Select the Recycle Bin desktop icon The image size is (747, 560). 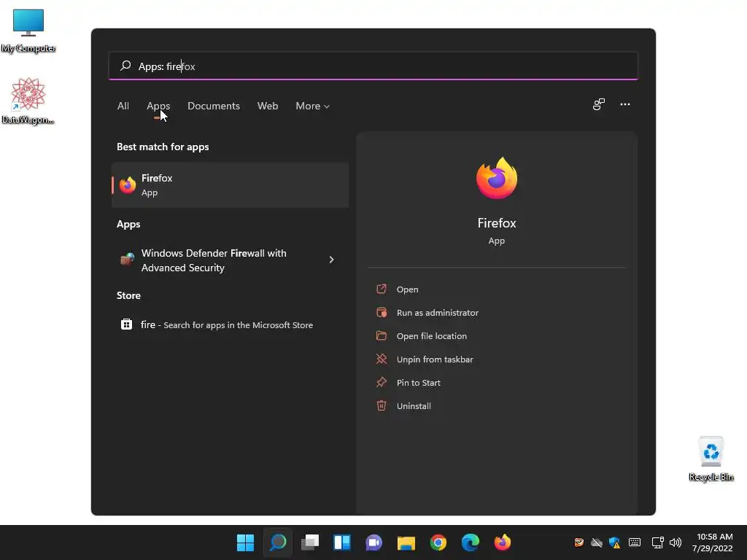711,458
